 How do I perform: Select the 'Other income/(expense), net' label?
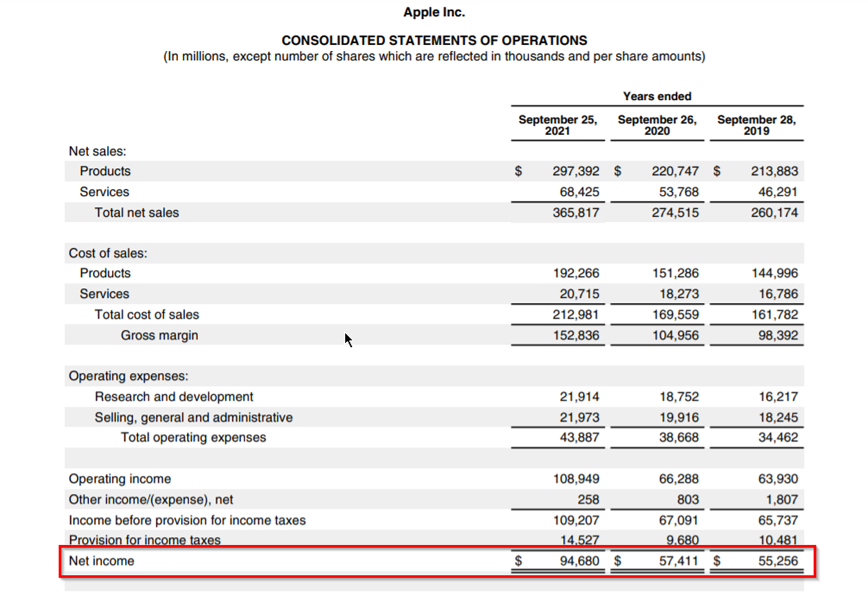point(151,500)
